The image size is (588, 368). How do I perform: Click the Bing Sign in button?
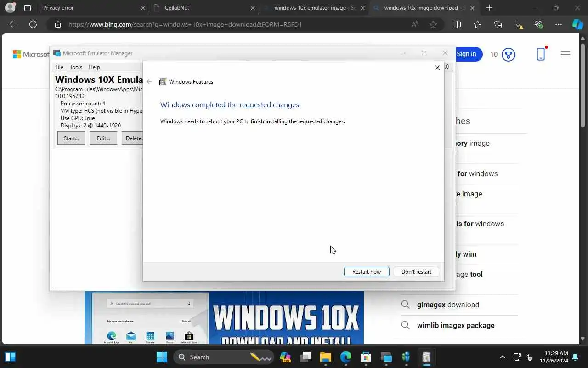coord(468,54)
